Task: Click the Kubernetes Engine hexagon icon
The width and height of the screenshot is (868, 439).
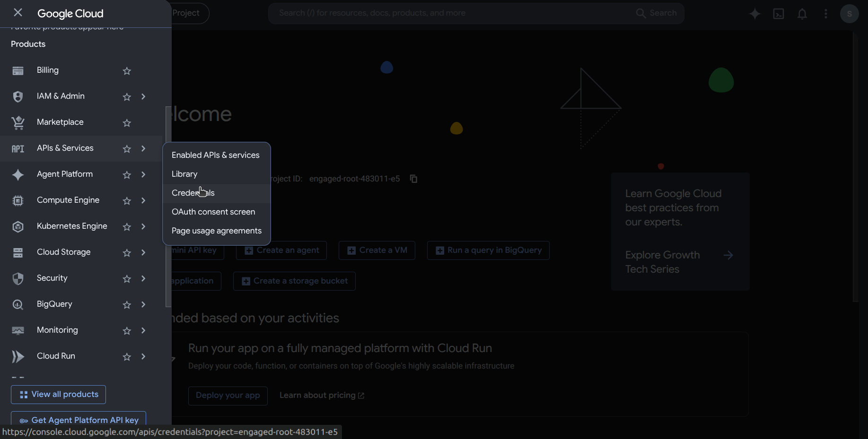Action: [18, 226]
